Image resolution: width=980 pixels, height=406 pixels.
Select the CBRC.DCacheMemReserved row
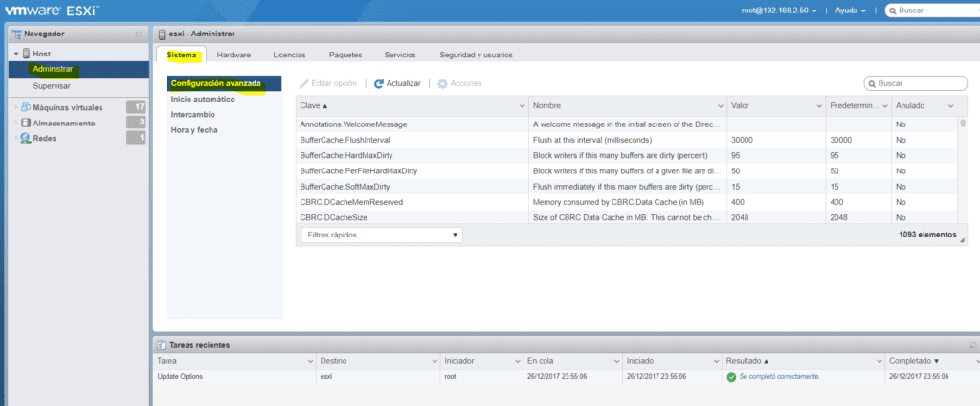tap(627, 202)
